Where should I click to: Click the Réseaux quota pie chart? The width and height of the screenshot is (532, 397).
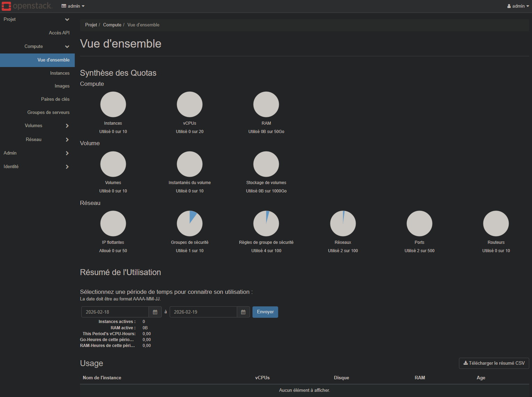point(343,223)
